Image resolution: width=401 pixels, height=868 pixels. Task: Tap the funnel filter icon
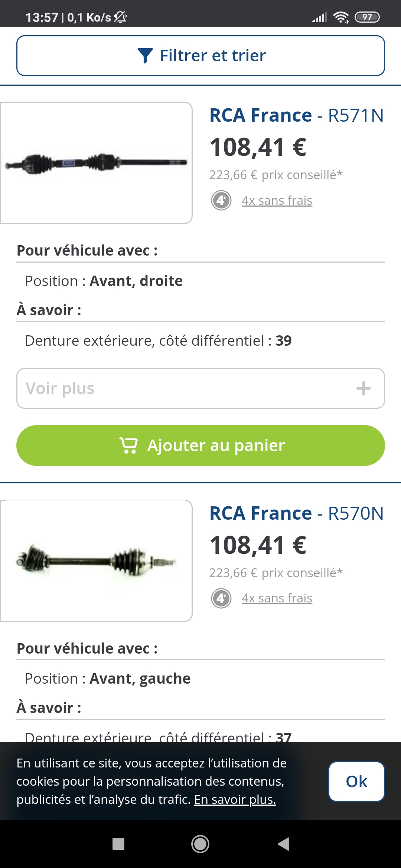coord(145,56)
